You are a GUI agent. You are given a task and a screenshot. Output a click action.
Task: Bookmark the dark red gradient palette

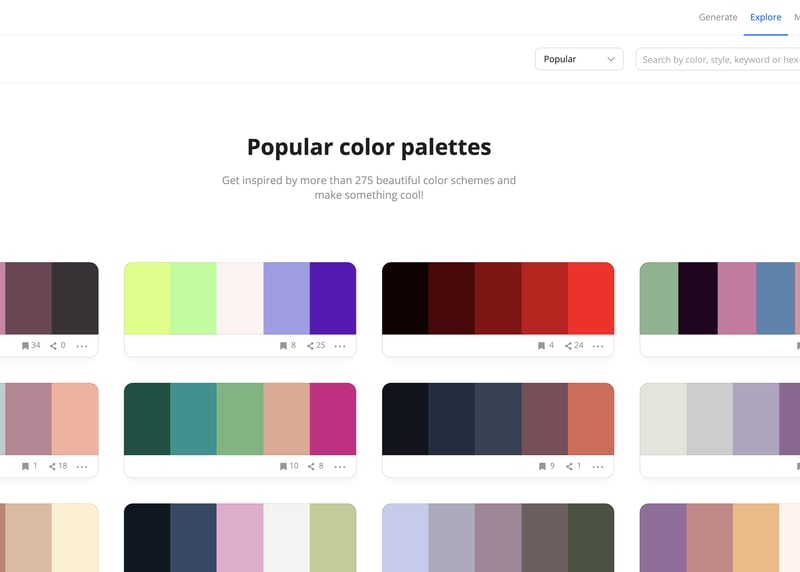541,346
